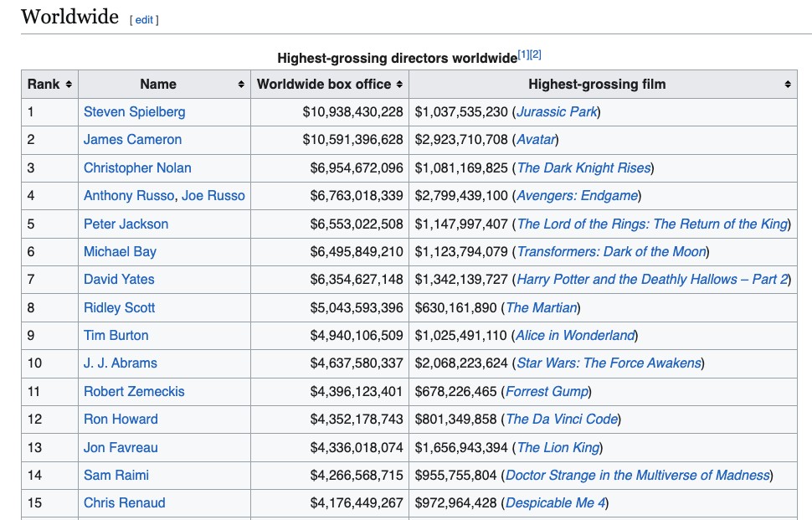Click the edit link beside Worldwide heading
The image size is (812, 520).
pyautogui.click(x=144, y=20)
